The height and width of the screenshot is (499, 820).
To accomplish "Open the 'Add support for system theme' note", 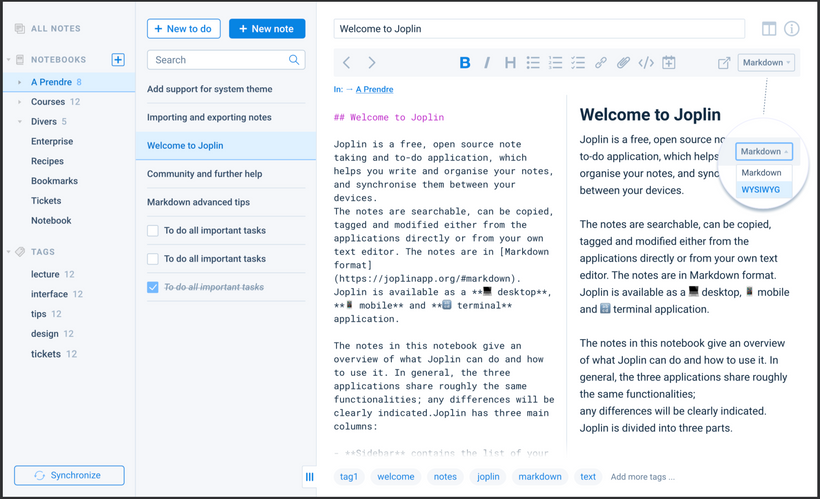I will [x=226, y=89].
